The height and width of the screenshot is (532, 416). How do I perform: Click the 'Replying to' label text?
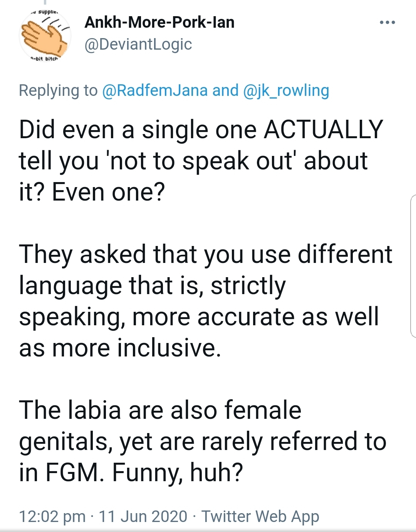coord(58,90)
